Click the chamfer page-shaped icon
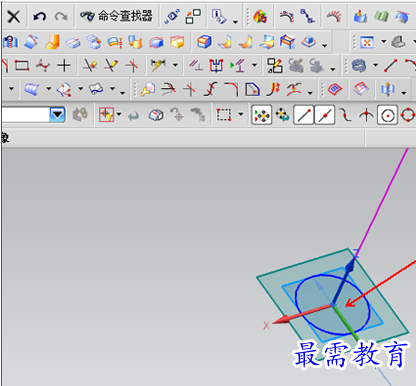This screenshot has width=416, height=386. (252, 89)
